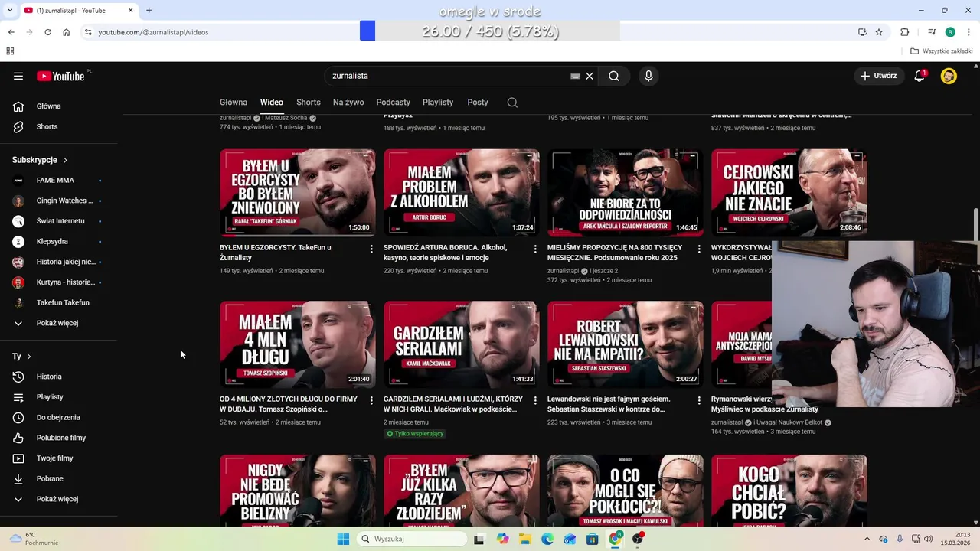Switch to the Podcasty channel tab

394,103
